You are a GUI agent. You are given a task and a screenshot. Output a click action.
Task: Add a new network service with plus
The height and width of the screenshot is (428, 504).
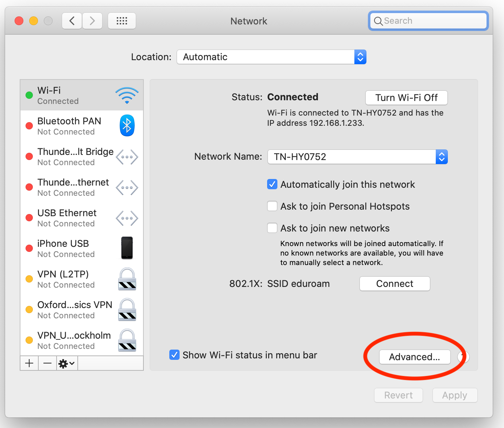29,363
